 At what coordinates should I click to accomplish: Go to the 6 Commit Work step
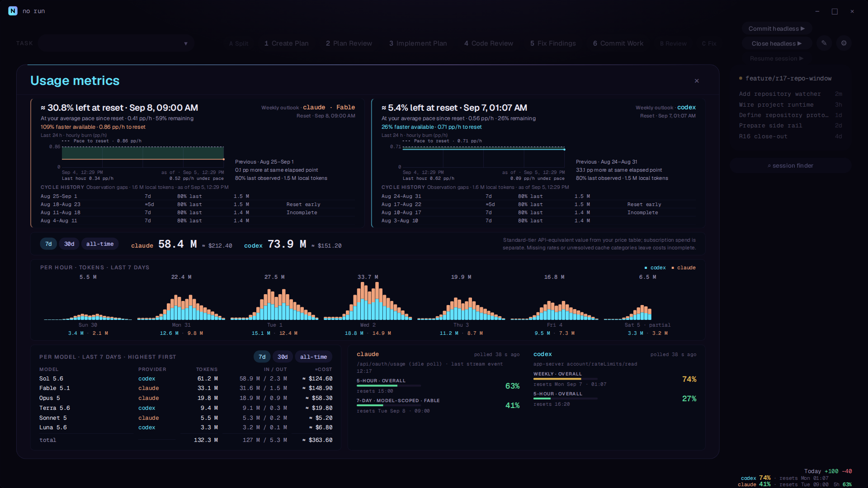[x=618, y=43]
